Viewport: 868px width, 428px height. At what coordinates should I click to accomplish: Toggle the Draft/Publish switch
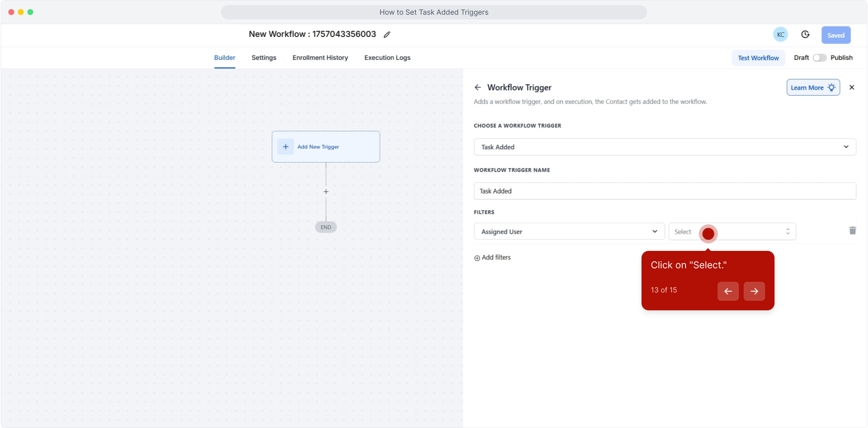tap(819, 58)
